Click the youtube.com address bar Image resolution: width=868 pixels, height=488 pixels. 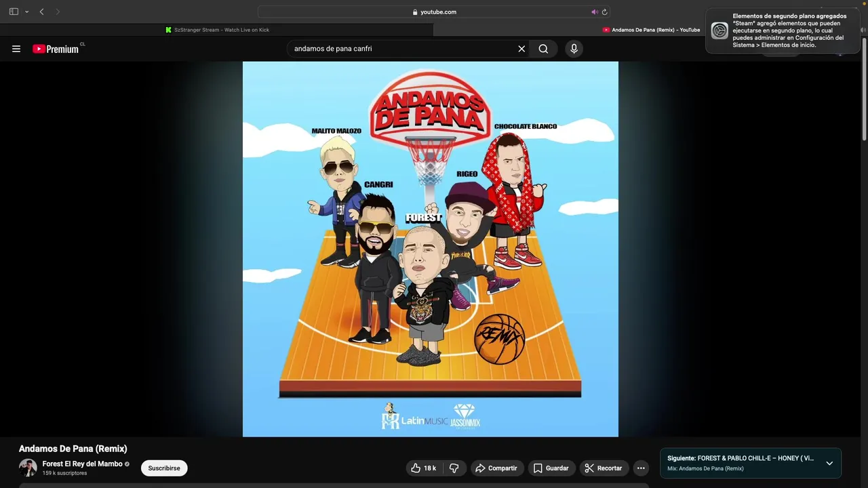(x=434, y=12)
